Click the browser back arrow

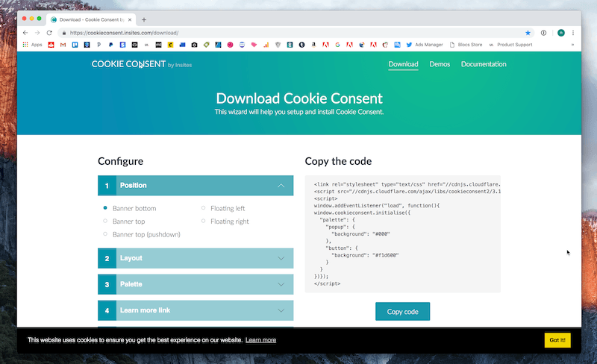pyautogui.click(x=25, y=33)
